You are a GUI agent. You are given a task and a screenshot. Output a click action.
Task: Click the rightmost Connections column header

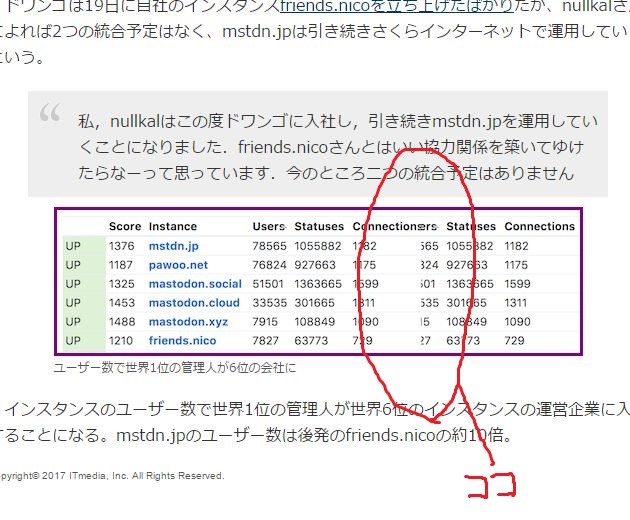539,227
